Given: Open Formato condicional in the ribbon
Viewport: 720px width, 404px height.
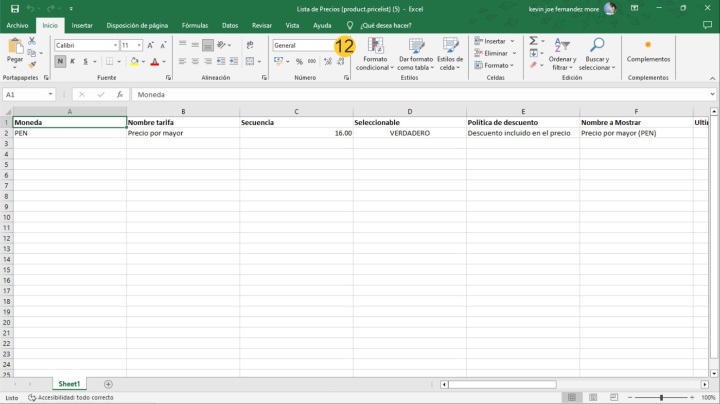Looking at the screenshot, I should 375,54.
